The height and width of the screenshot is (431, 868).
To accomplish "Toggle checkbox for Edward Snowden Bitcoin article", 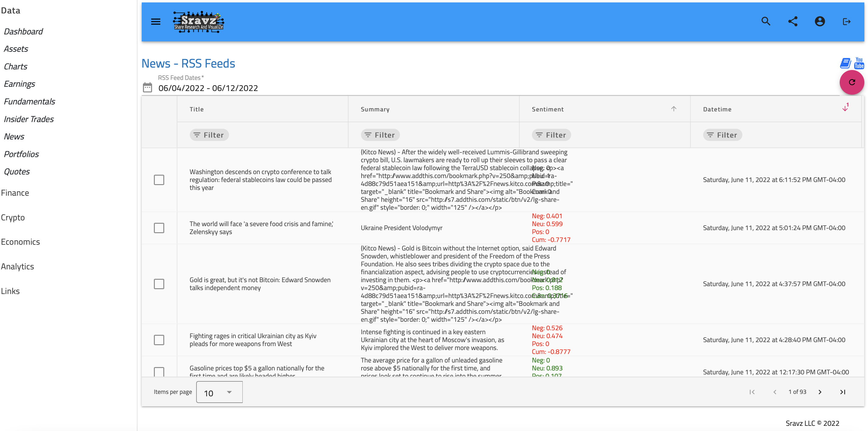I will 159,284.
